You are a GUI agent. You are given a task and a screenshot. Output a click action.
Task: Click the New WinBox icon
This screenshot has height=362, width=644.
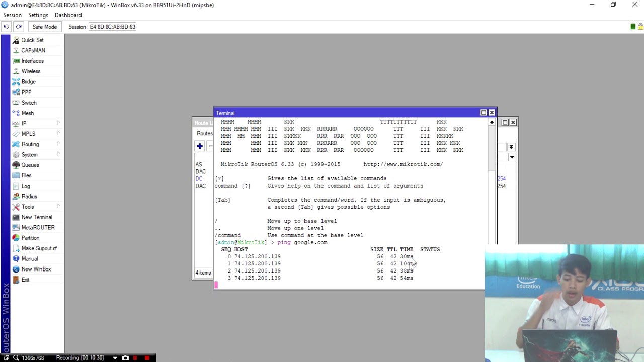tap(16, 269)
